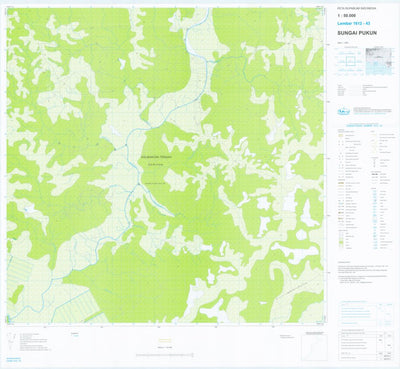Click the blue legend heading under the logo

tap(364, 126)
